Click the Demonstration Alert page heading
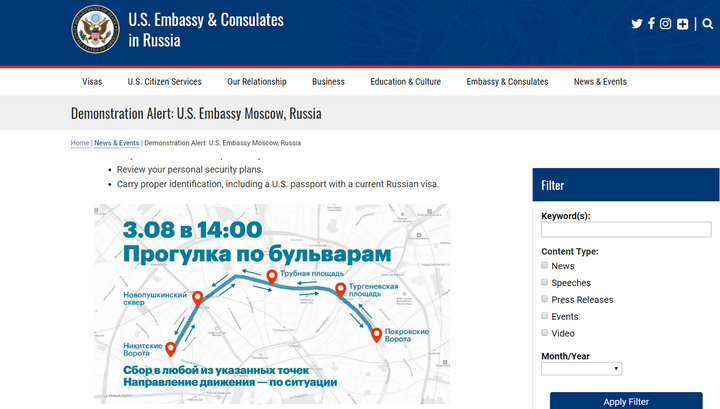Screen dimensions: 720x409 coord(196,113)
